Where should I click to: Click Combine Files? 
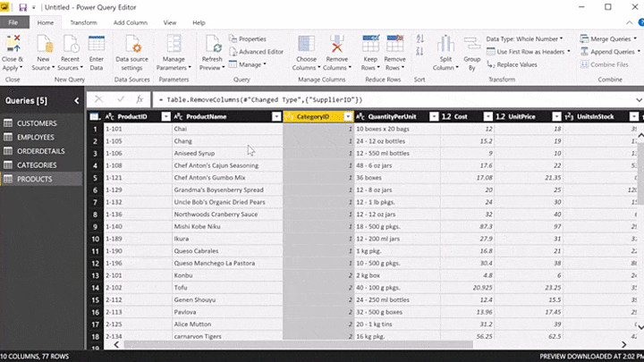click(605, 64)
